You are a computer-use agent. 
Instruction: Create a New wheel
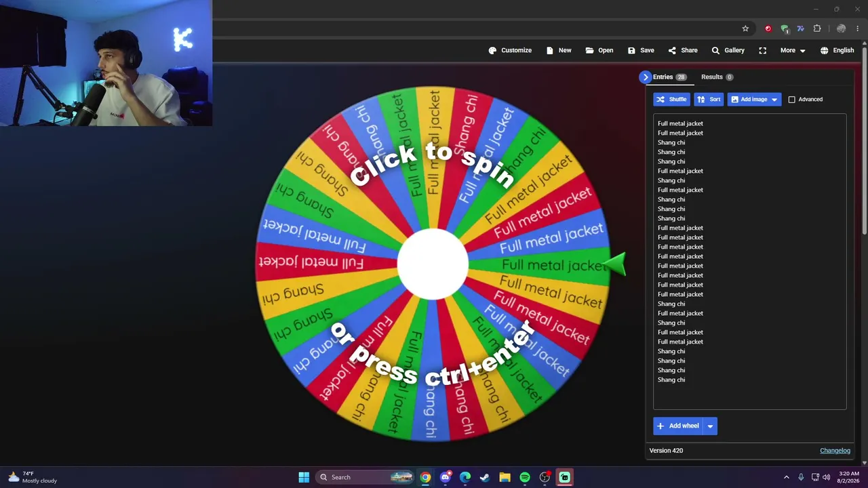coord(559,50)
